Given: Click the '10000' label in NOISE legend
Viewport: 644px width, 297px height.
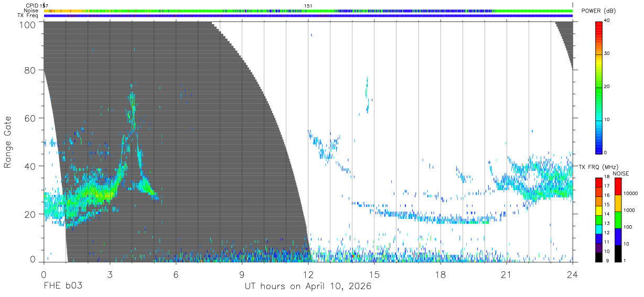Looking at the screenshot, I should tap(630, 193).
